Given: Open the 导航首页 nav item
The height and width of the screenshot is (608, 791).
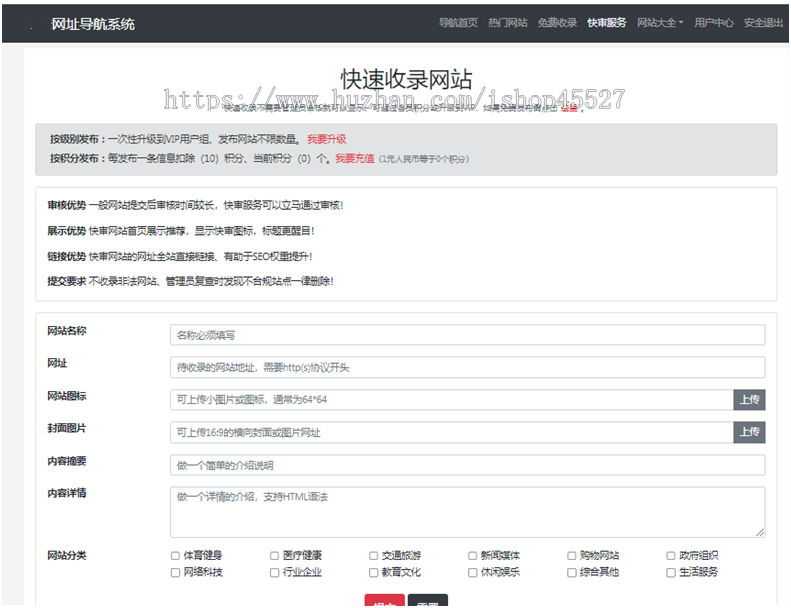Looking at the screenshot, I should (x=458, y=23).
